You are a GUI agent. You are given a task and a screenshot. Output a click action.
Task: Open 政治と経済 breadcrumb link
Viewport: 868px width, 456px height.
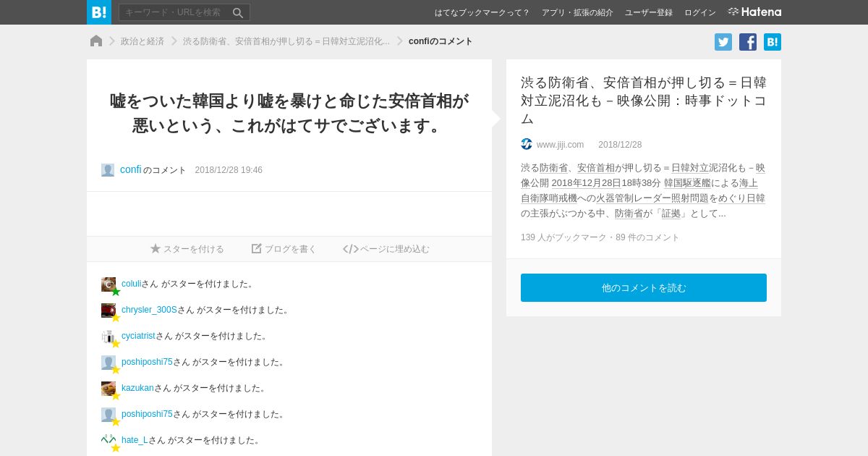tap(142, 41)
